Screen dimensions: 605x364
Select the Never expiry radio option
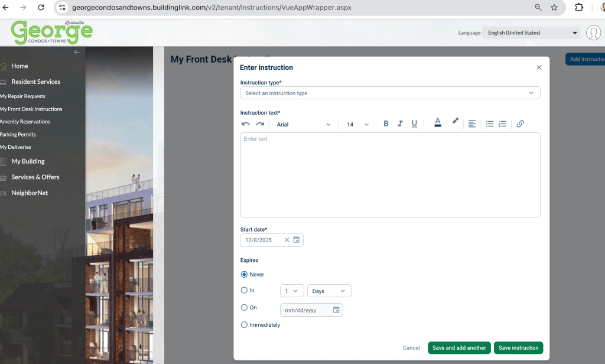[x=244, y=274]
